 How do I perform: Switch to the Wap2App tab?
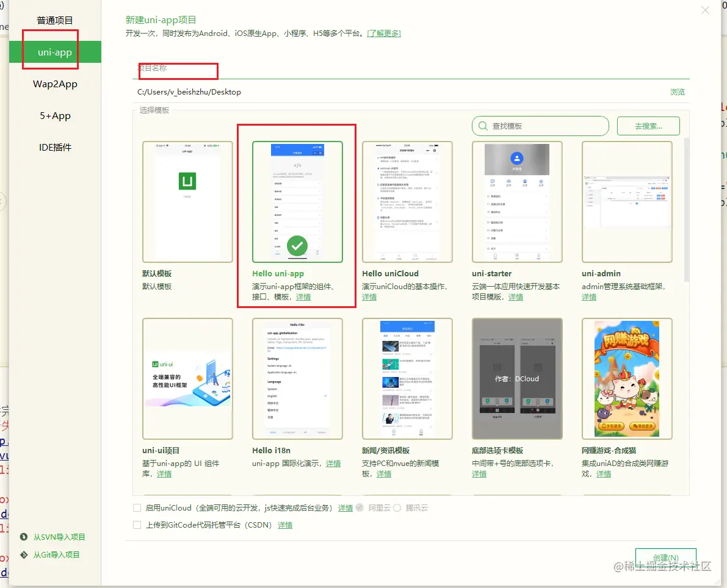tap(55, 84)
